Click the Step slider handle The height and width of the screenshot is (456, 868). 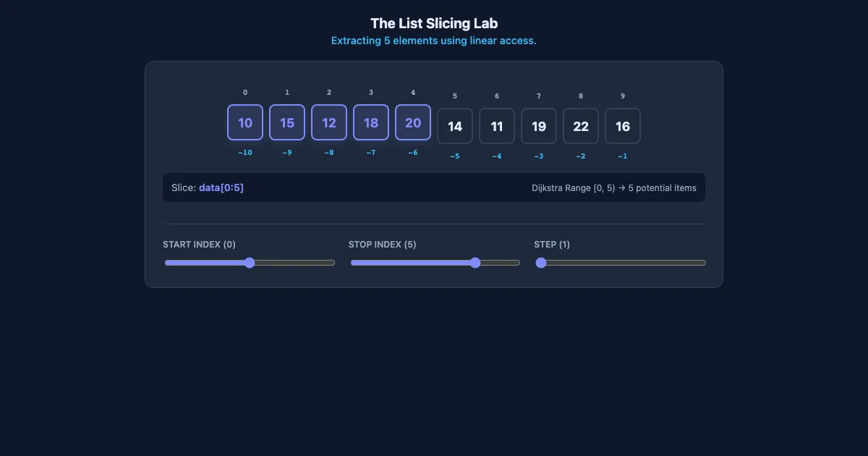click(x=540, y=263)
